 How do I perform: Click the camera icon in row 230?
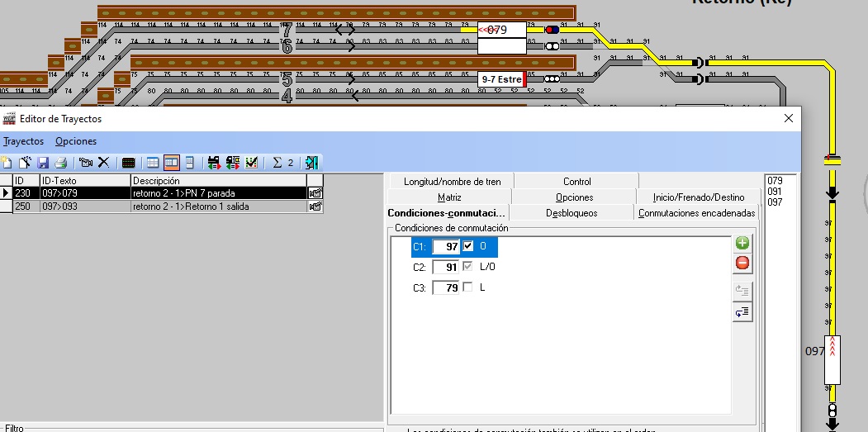coord(315,193)
